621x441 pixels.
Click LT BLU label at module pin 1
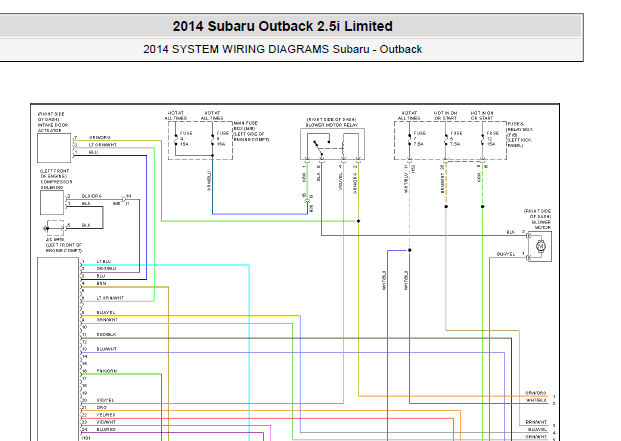click(104, 262)
